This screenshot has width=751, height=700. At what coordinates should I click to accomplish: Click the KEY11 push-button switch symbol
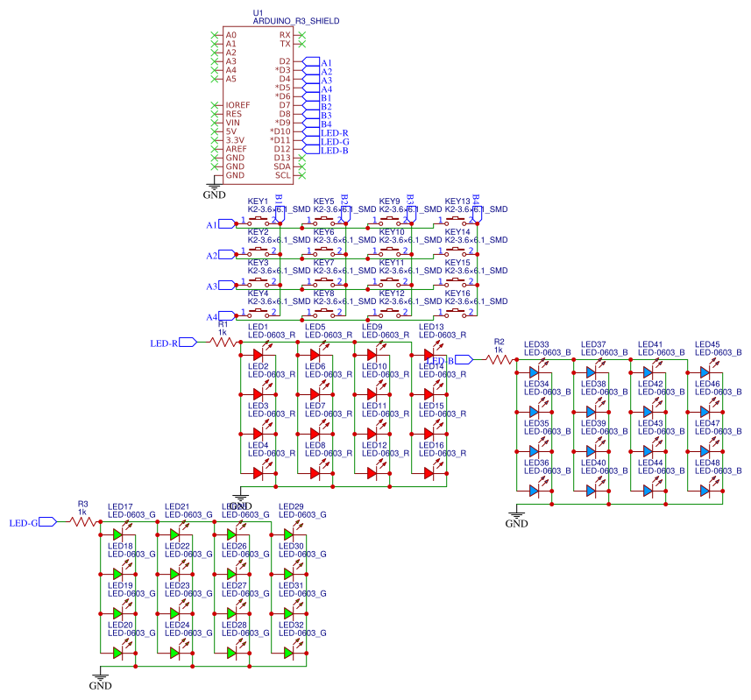click(x=390, y=282)
